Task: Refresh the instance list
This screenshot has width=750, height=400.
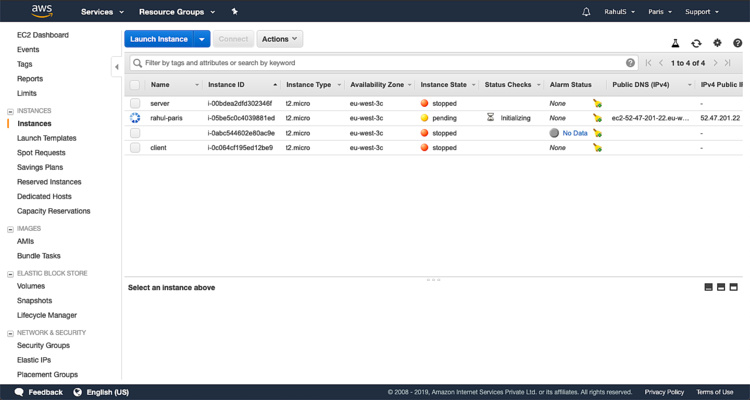Action: tap(696, 43)
